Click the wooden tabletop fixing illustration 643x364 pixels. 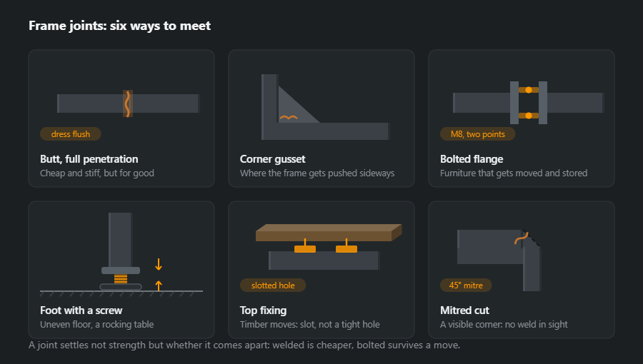pyautogui.click(x=329, y=246)
